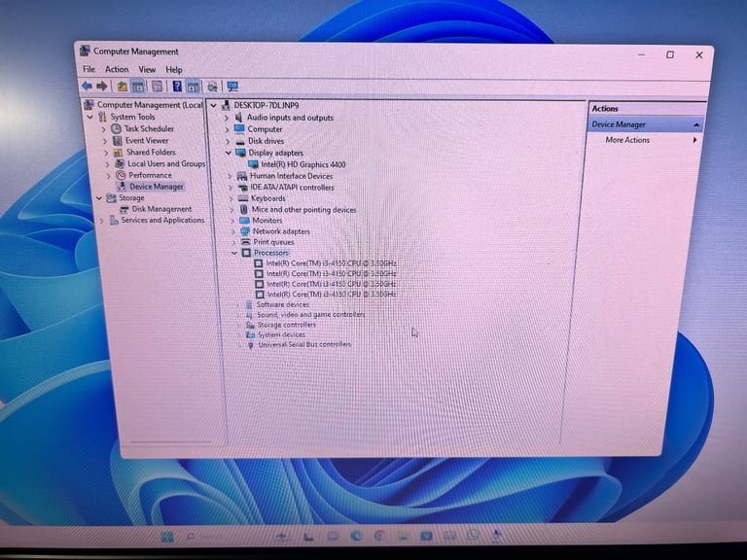Click the blue Help question mark icon
This screenshot has width=747, height=560.
pyautogui.click(x=177, y=87)
